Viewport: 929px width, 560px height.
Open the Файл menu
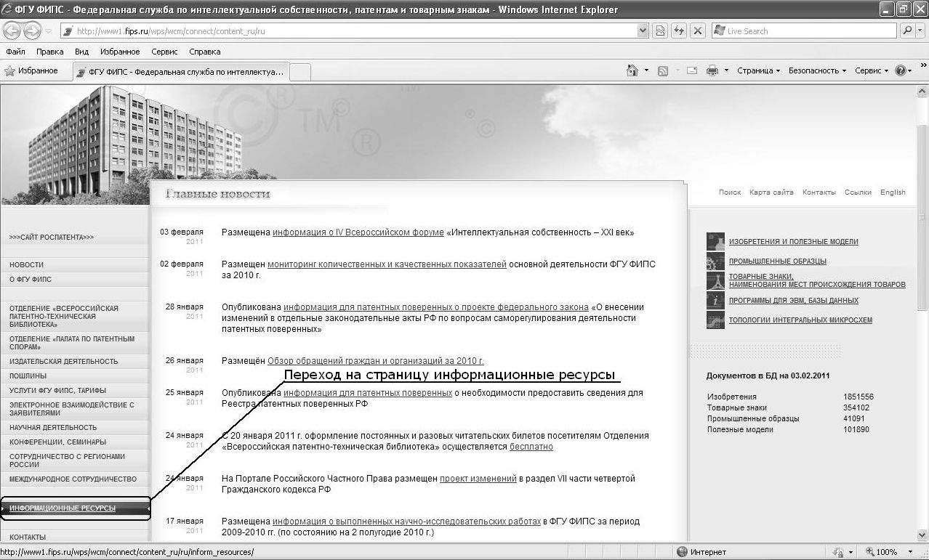[15, 52]
